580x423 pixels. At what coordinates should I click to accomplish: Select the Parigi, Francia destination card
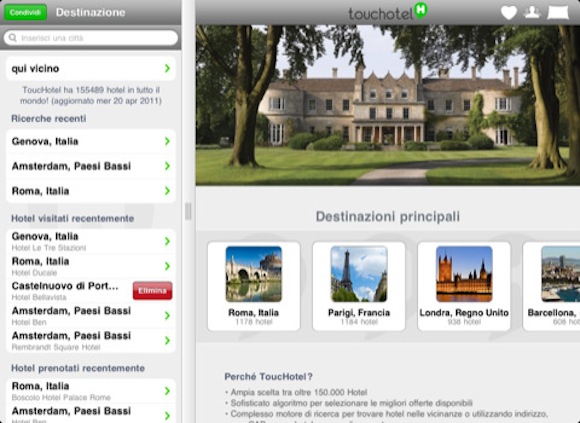(359, 286)
